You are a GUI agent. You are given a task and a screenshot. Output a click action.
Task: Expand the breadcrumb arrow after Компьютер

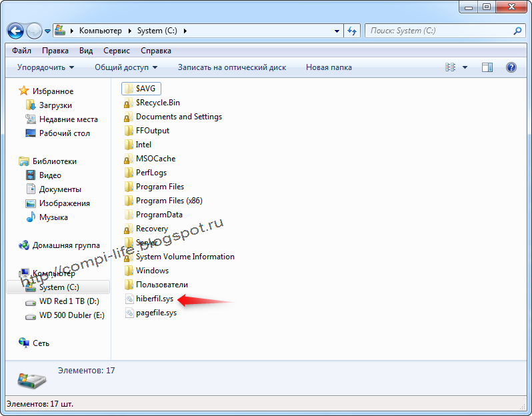129,31
